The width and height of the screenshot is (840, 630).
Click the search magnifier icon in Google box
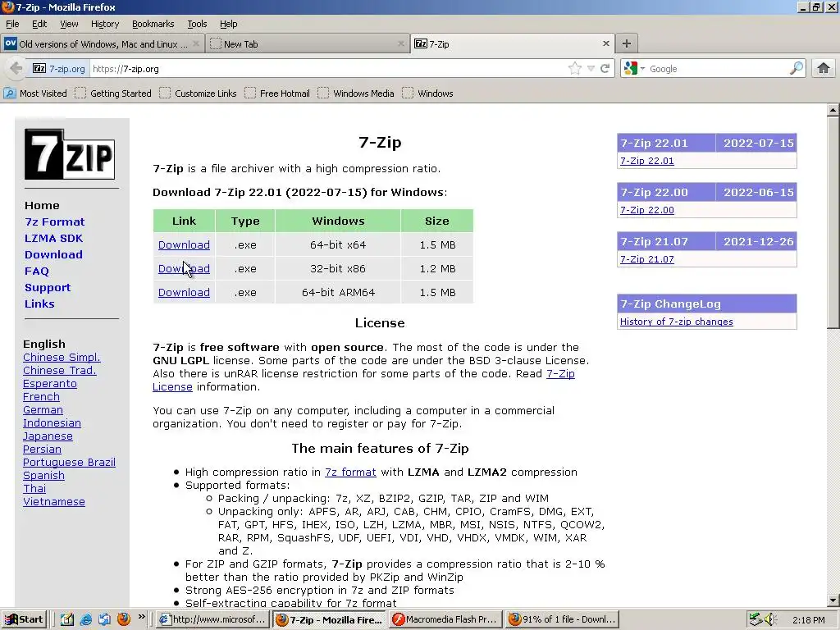tap(796, 68)
